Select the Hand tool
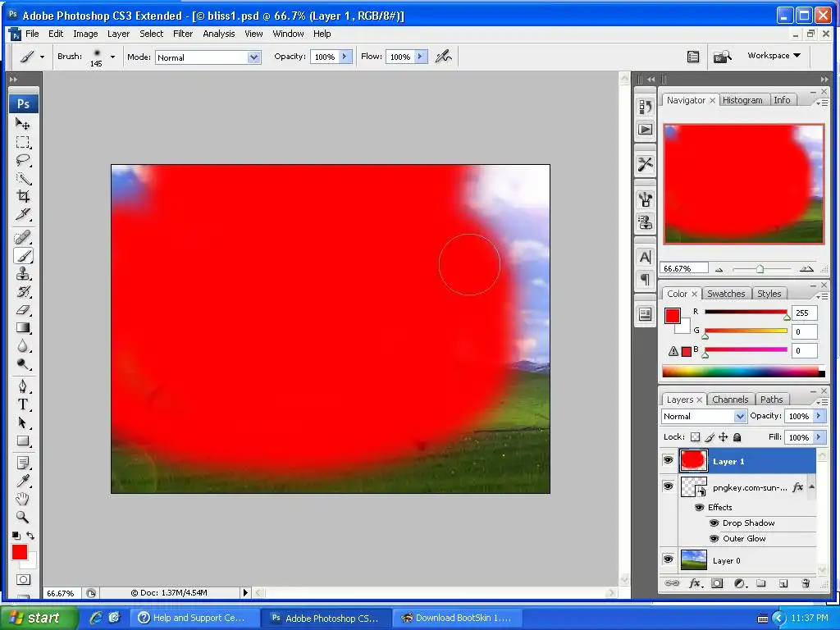This screenshot has height=630, width=840. tap(22, 500)
